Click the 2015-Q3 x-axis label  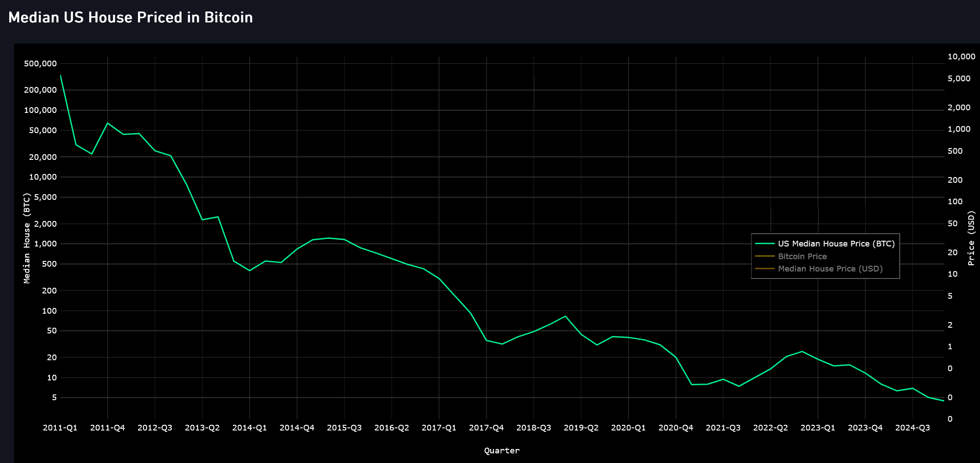345,428
